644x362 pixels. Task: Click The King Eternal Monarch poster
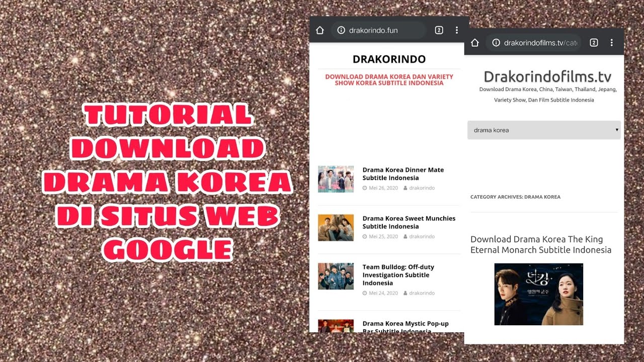point(538,294)
